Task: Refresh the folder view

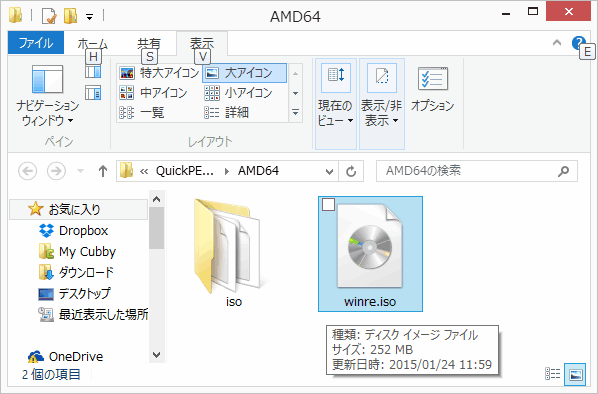Action: [x=351, y=171]
